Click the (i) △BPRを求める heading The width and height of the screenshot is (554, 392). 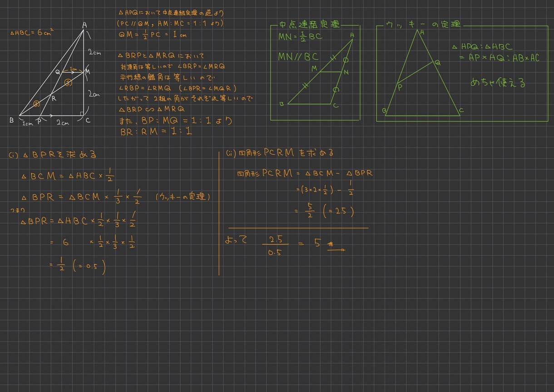coord(53,155)
